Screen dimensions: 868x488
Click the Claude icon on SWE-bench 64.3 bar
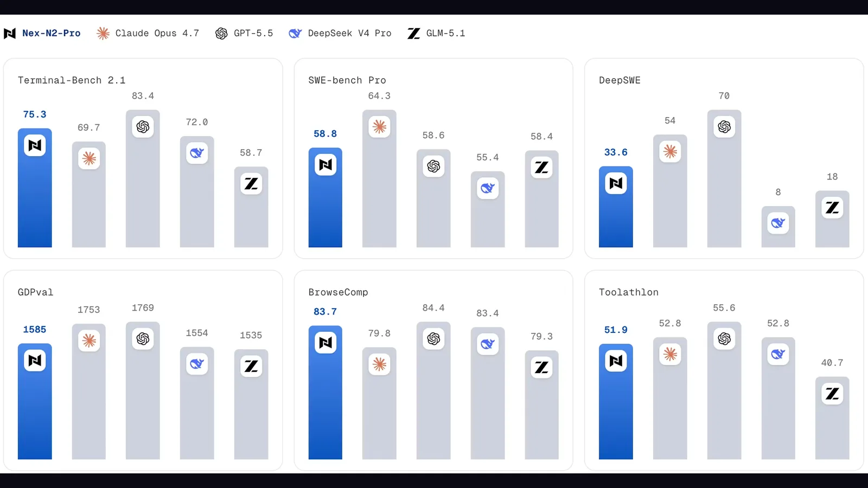[379, 127]
